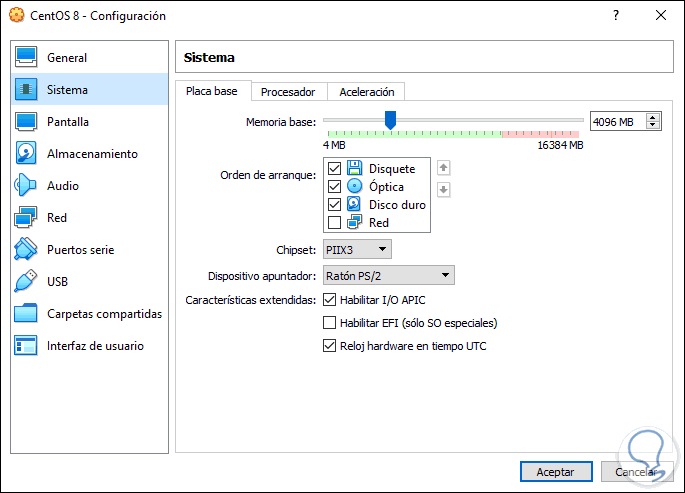Click the Interfaz de usuario icon
This screenshot has width=685, height=493.
point(26,346)
